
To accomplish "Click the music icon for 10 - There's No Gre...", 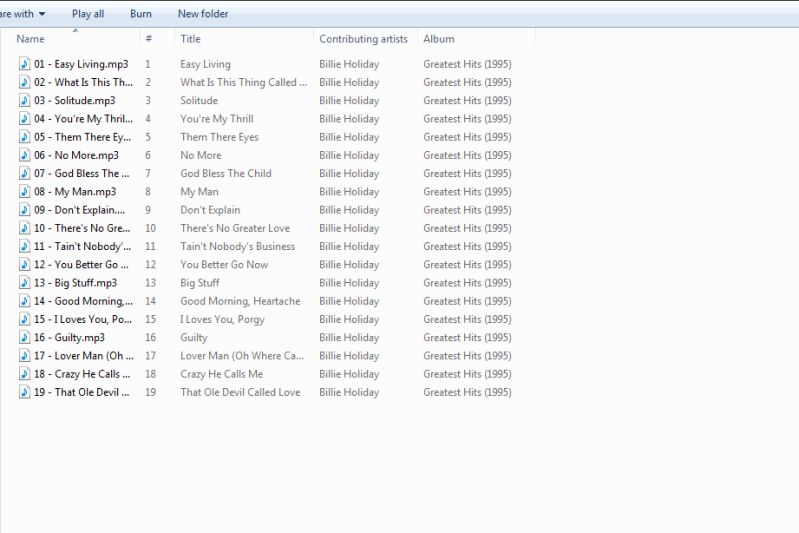I will coord(24,228).
